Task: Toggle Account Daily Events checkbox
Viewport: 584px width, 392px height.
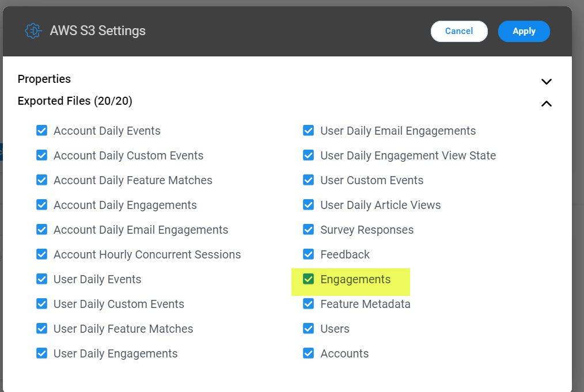Action: click(41, 130)
